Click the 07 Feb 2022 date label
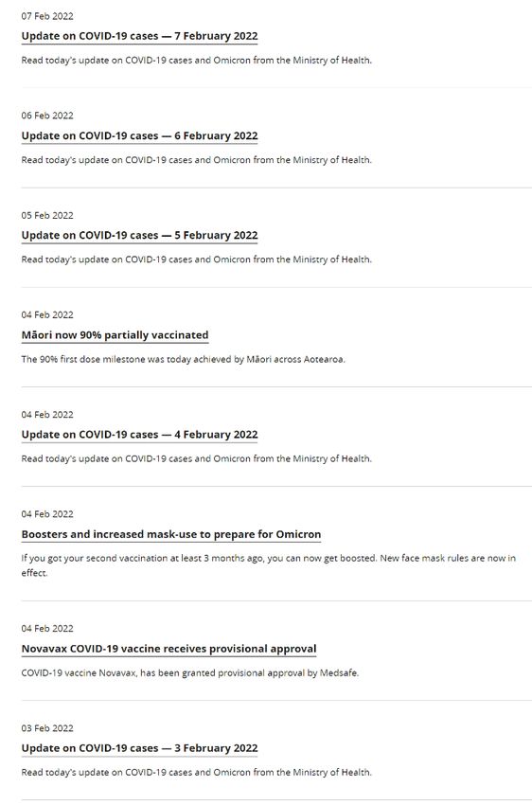The width and height of the screenshot is (532, 805). click(x=47, y=16)
